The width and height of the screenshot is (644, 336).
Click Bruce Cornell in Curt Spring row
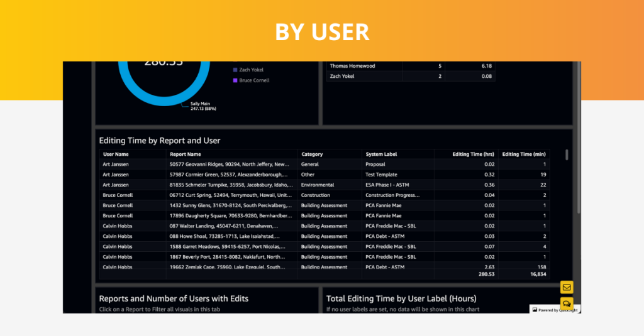118,195
